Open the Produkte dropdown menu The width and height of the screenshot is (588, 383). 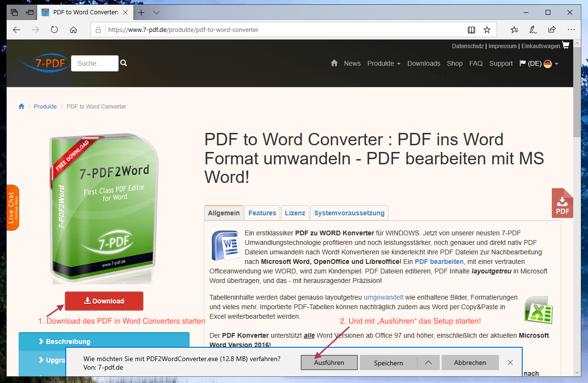click(384, 63)
